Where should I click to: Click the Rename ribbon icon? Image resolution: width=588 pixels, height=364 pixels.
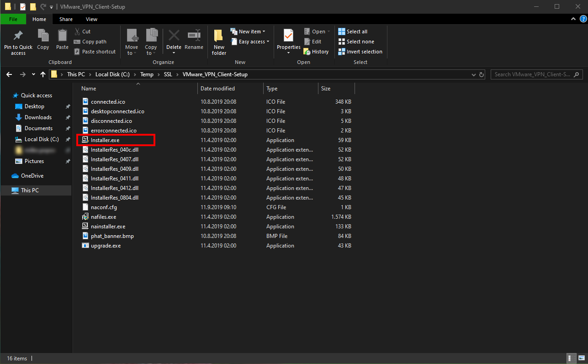[x=194, y=36]
